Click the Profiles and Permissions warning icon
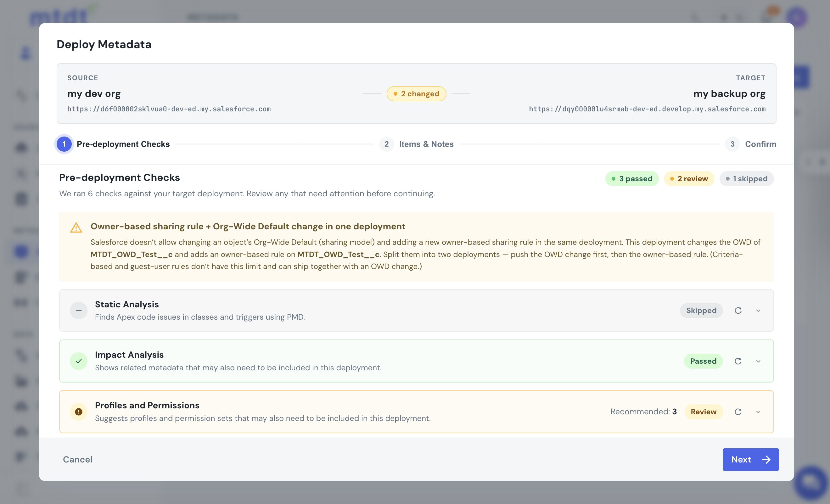The image size is (830, 504). click(78, 412)
